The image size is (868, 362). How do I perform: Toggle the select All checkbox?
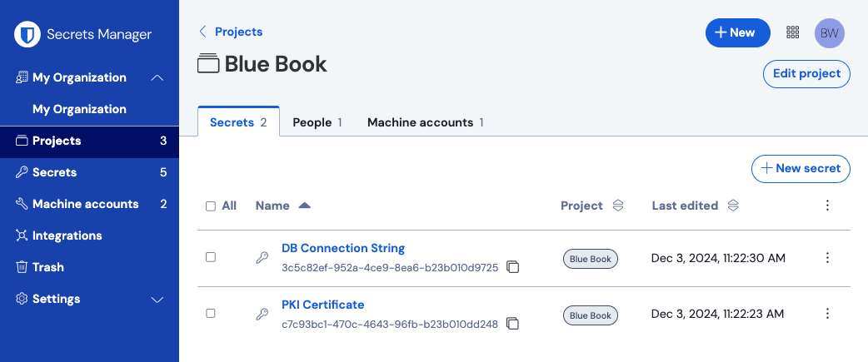[211, 206]
